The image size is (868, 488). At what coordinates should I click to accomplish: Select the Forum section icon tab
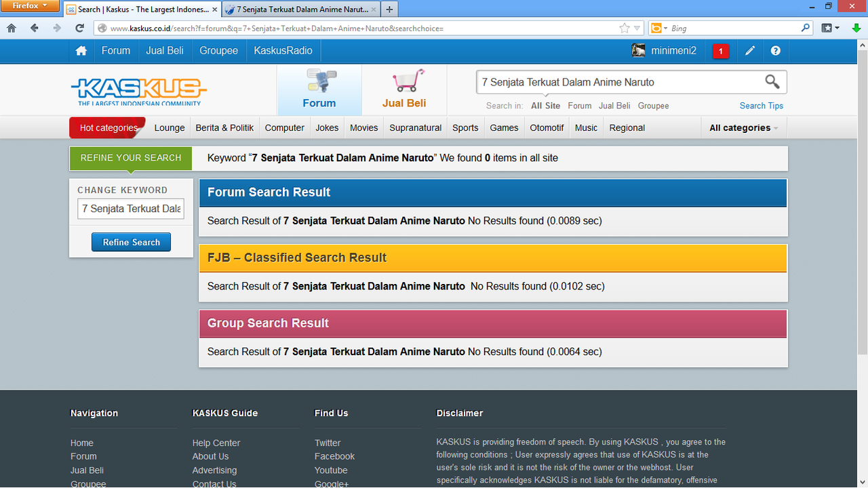point(319,89)
